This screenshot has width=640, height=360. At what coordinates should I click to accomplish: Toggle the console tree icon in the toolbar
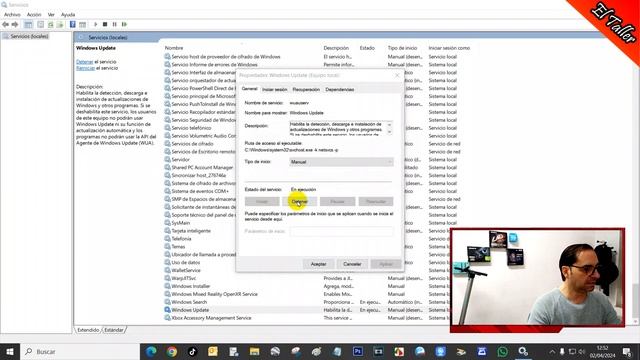[28, 24]
